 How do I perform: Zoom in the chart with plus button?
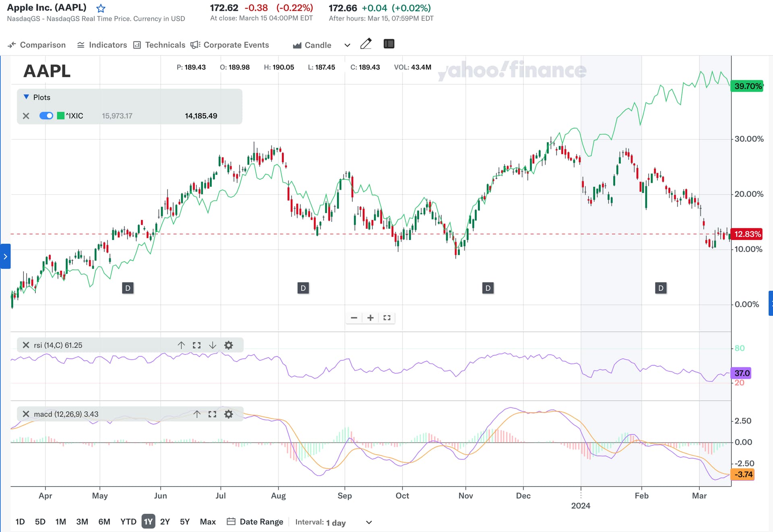(x=370, y=318)
